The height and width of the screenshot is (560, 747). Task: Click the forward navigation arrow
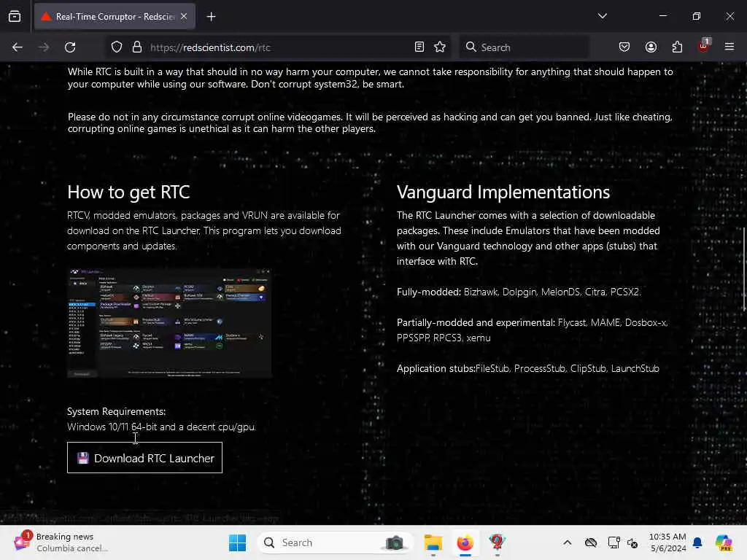(44, 47)
